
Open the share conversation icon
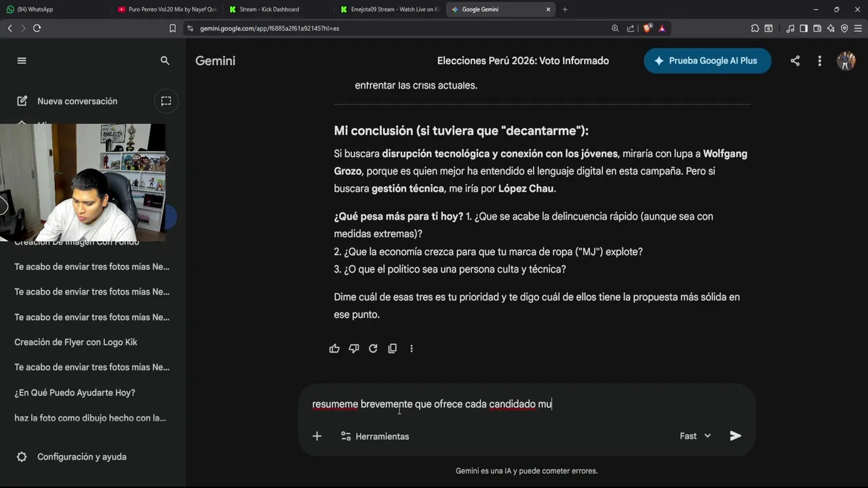pyautogui.click(x=795, y=61)
